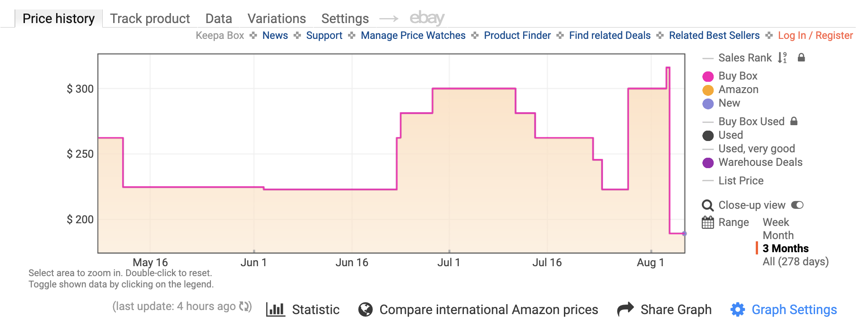868x329 pixels.
Task: Switch to the Track product tab
Action: pos(150,19)
